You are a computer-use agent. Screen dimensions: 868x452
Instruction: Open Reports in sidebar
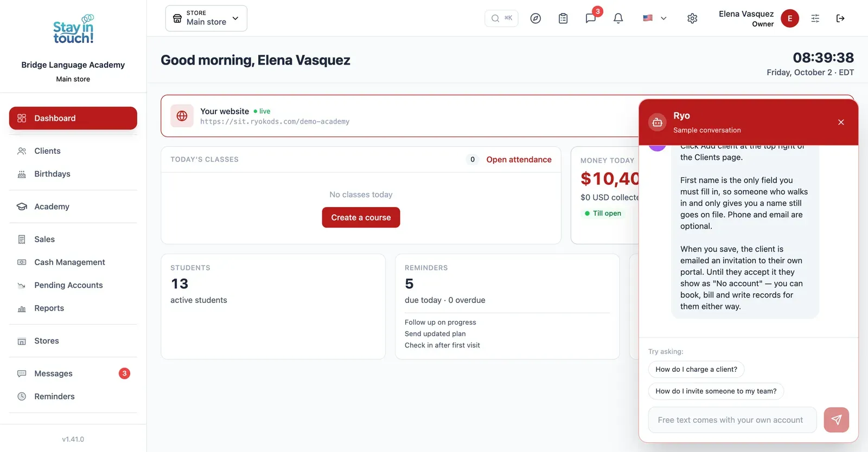(x=73, y=308)
